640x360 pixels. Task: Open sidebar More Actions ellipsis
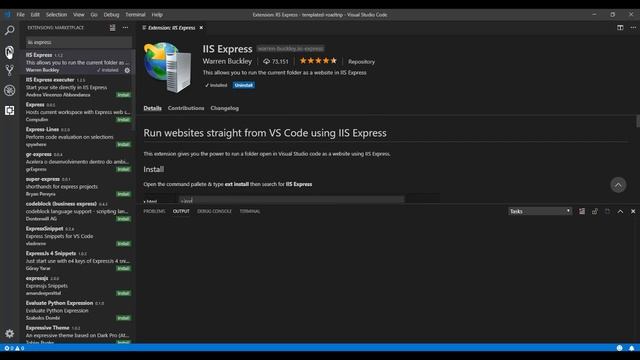125,27
